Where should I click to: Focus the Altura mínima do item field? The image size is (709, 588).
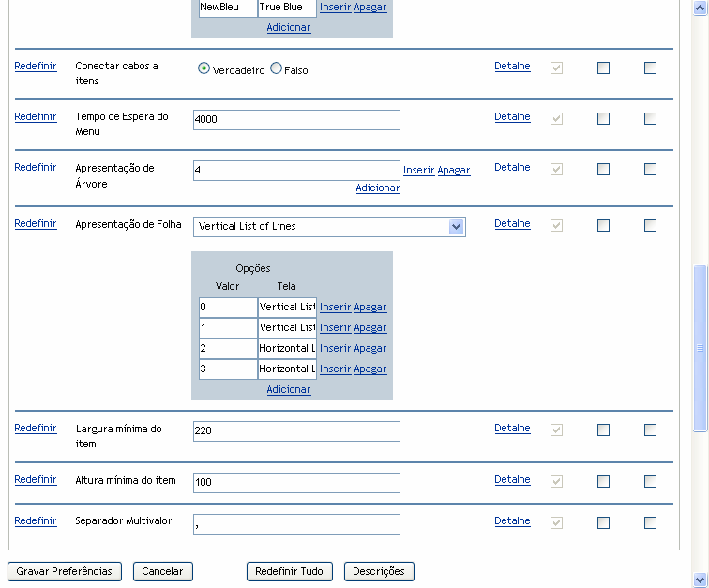[296, 482]
